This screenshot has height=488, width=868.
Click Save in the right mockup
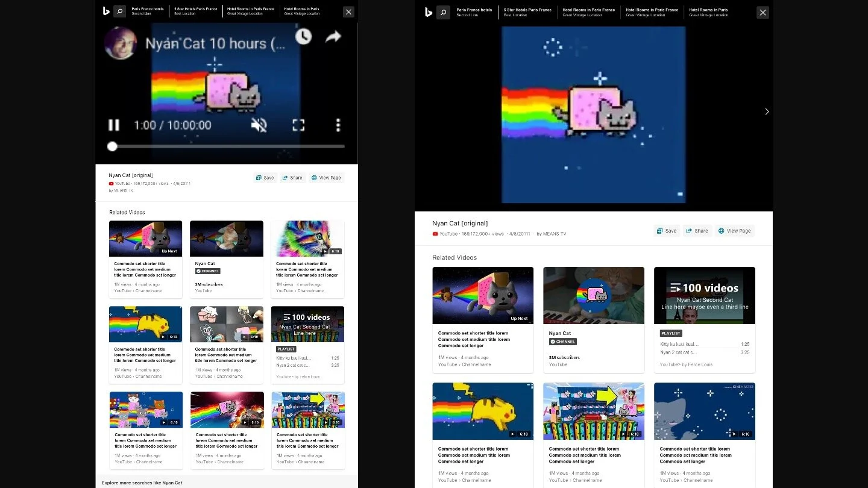tap(667, 231)
